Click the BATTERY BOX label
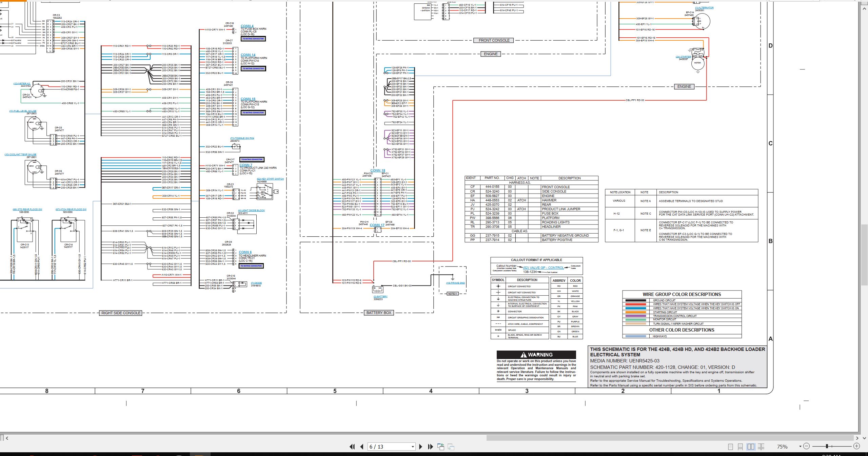This screenshot has width=868, height=456. pyautogui.click(x=379, y=313)
